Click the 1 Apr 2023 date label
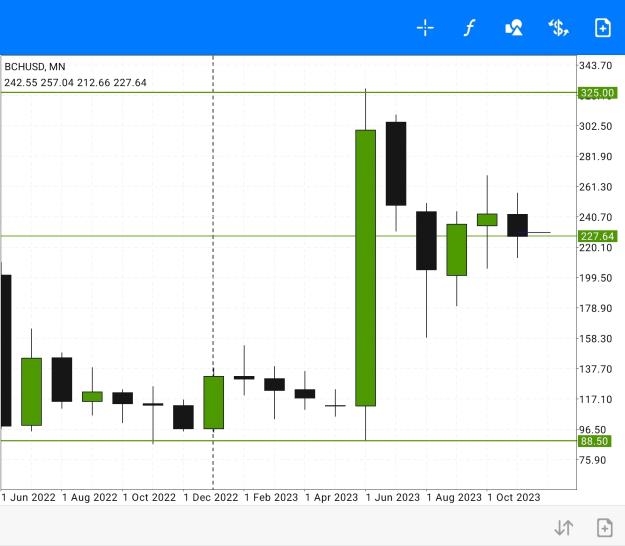625x546 pixels. (x=332, y=497)
